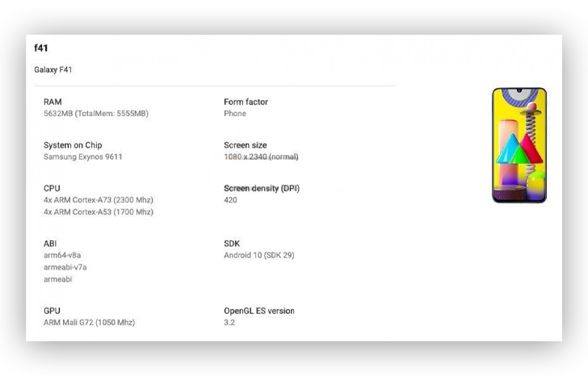Click the 5632MB TotalMem value
The width and height of the screenshot is (588, 380).
tap(96, 114)
